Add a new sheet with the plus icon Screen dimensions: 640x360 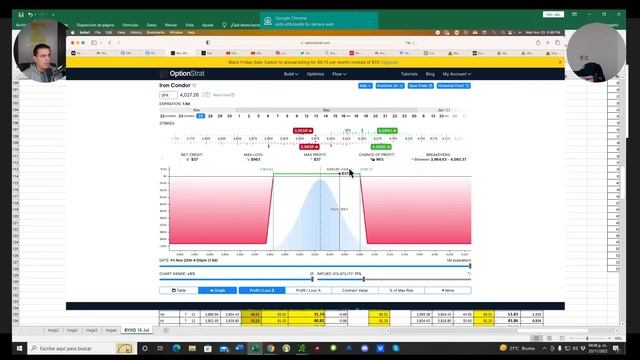tap(166, 330)
